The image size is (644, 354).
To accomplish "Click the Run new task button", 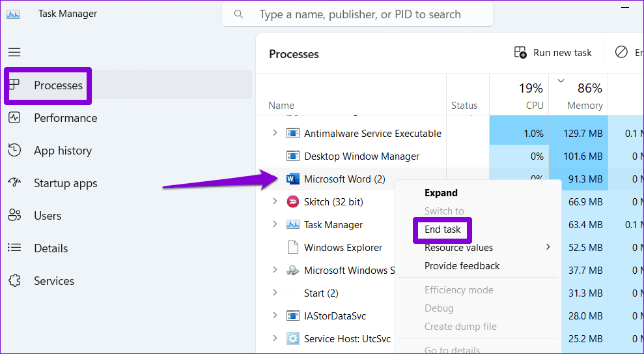I will [x=553, y=53].
